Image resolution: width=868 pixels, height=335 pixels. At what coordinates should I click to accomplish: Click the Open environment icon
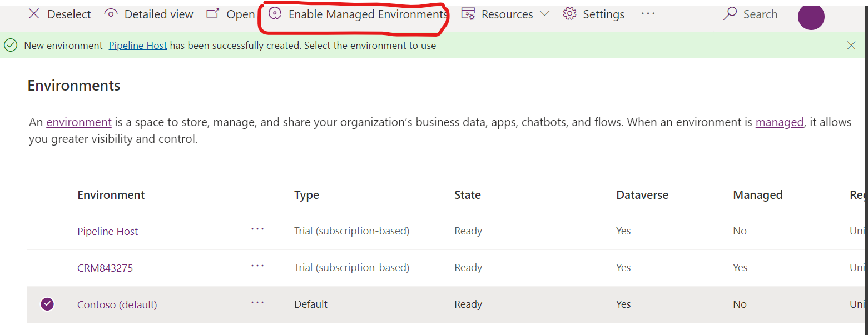(x=213, y=13)
